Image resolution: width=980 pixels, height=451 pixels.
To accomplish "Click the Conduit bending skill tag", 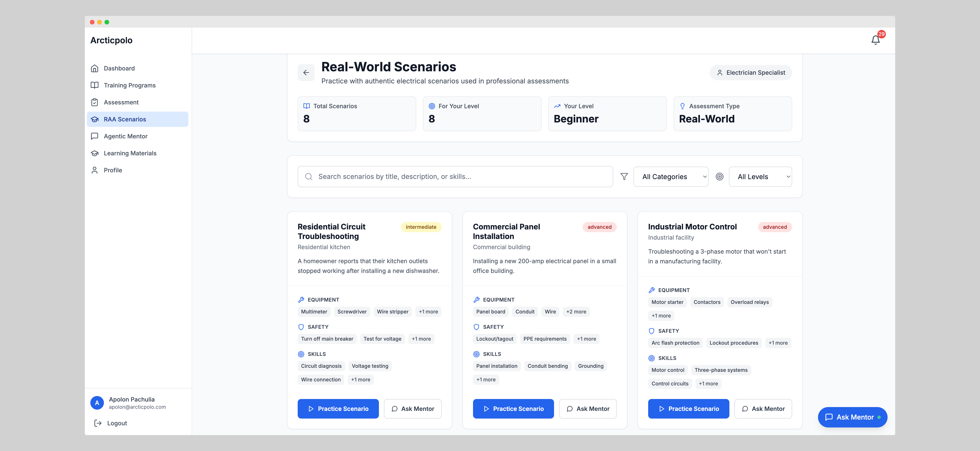I will pyautogui.click(x=547, y=366).
